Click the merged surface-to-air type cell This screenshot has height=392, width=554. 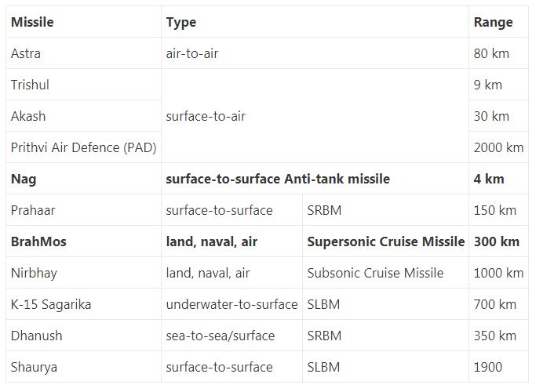pos(315,116)
